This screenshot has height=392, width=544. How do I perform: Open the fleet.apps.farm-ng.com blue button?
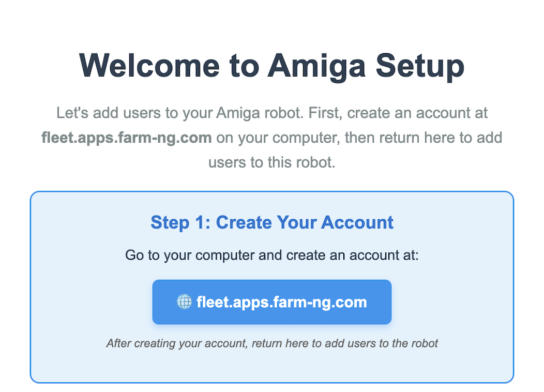click(271, 302)
